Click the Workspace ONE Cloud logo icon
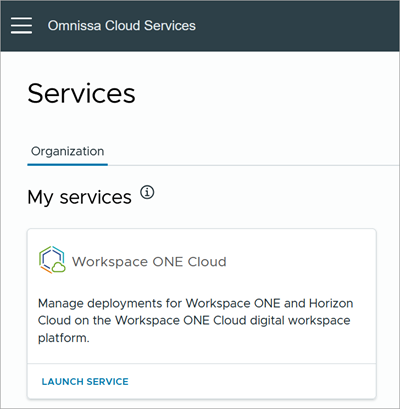The height and width of the screenshot is (409, 400). pyautogui.click(x=52, y=260)
